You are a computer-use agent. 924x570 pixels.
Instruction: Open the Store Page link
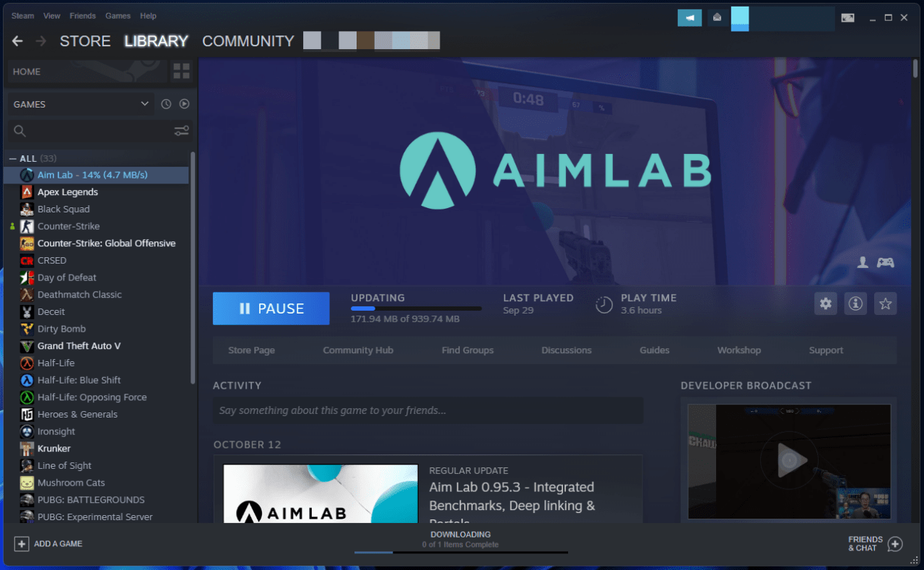[x=251, y=350]
